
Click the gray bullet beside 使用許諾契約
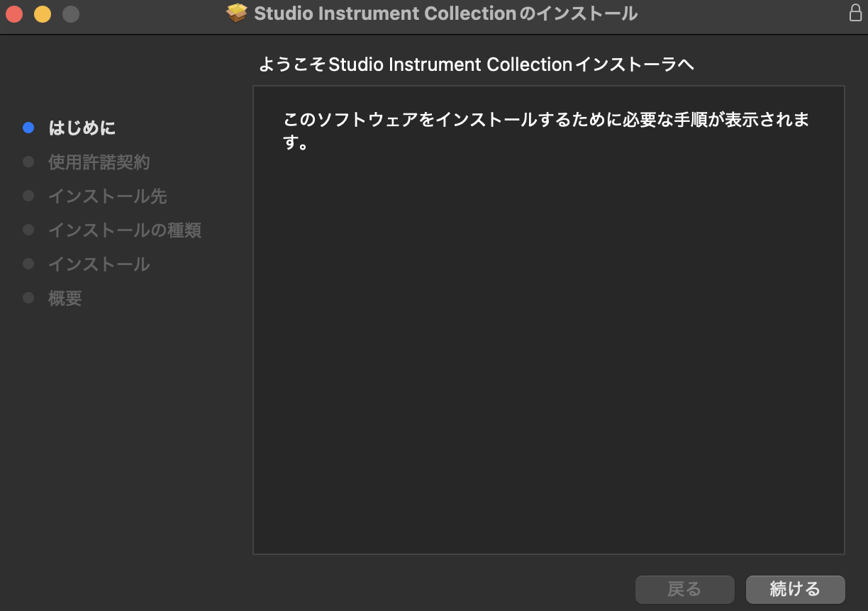(28, 162)
